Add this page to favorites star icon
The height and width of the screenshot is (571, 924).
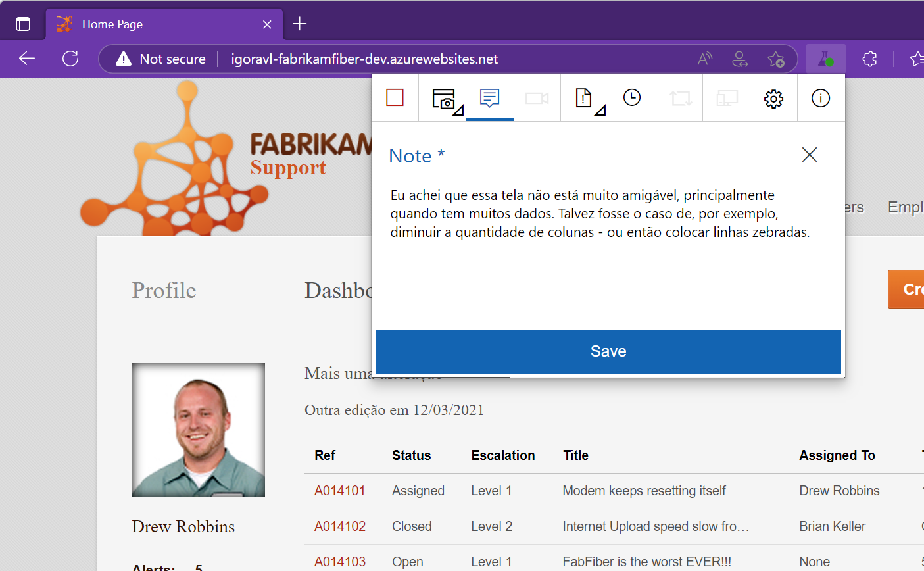(x=776, y=59)
